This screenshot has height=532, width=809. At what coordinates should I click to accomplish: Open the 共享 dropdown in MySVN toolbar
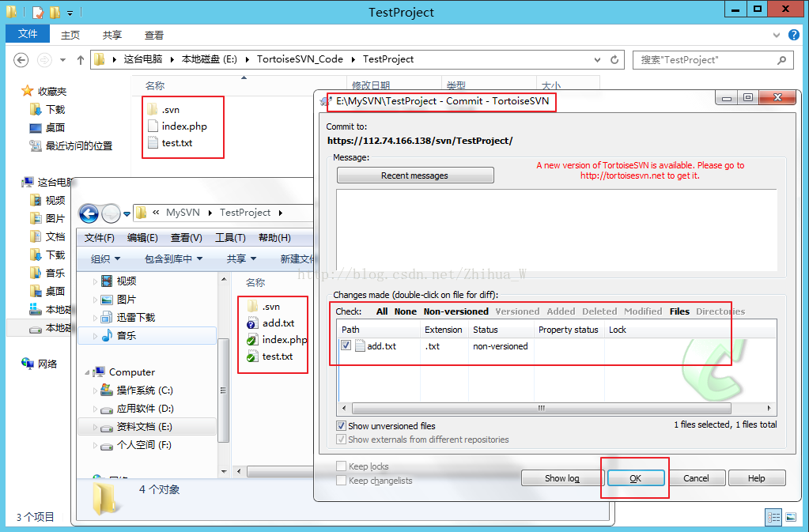(x=241, y=258)
